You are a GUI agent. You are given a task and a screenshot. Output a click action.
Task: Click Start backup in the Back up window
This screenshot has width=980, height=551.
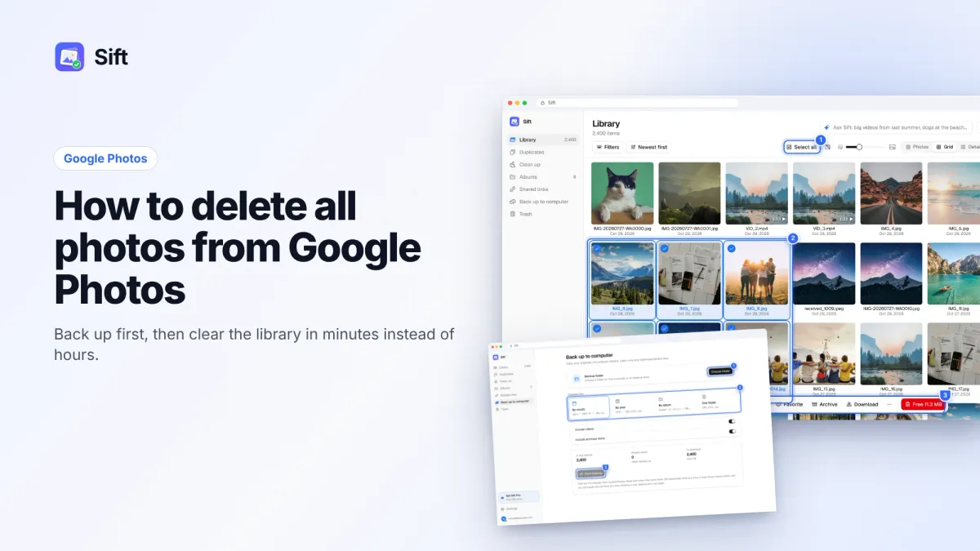(591, 473)
